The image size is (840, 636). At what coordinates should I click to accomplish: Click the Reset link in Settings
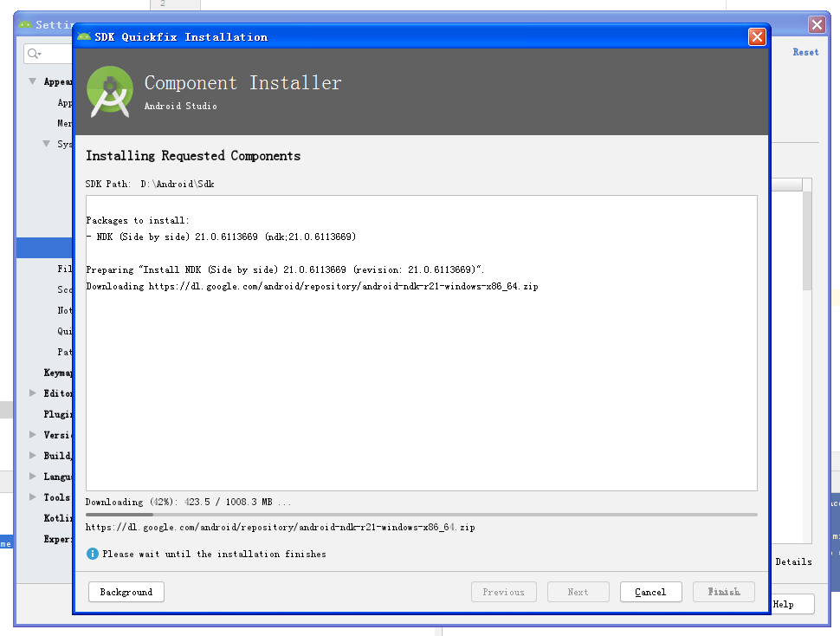[x=805, y=52]
